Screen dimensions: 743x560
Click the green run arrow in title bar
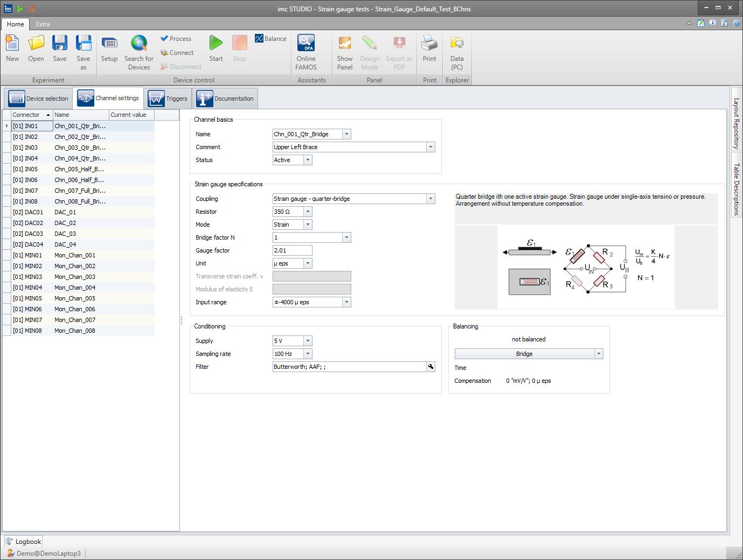[x=19, y=8]
